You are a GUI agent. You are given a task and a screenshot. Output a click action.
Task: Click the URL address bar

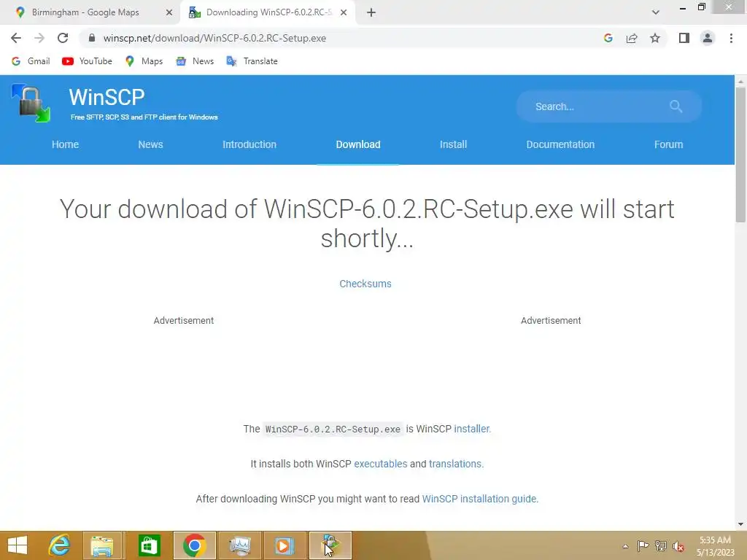(x=343, y=38)
